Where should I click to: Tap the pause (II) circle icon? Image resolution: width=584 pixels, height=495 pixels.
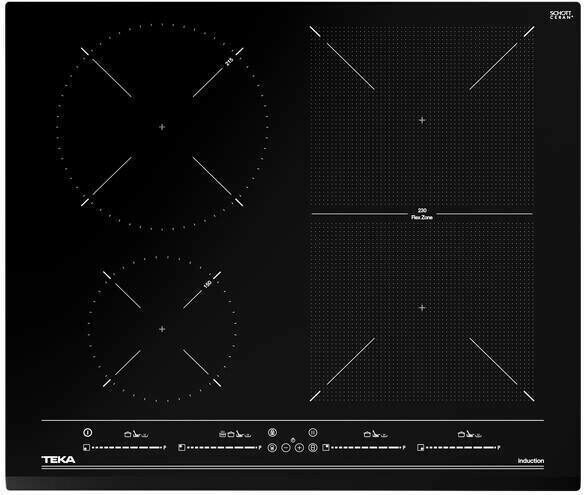pos(313,432)
